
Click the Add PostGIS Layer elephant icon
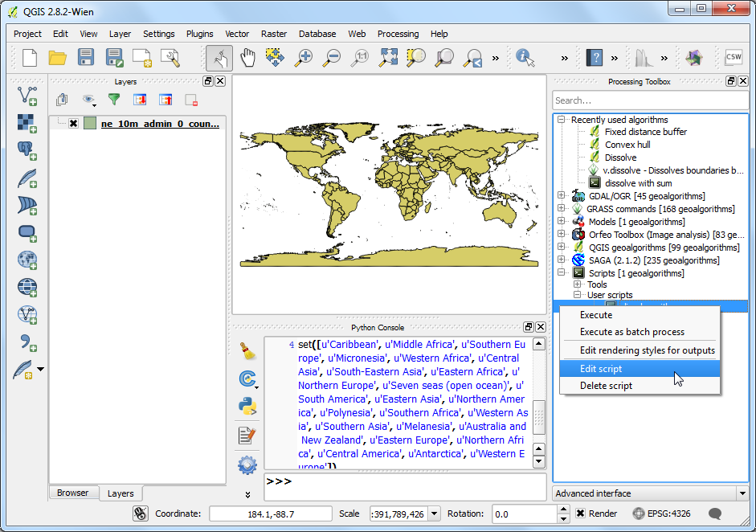pos(27,151)
